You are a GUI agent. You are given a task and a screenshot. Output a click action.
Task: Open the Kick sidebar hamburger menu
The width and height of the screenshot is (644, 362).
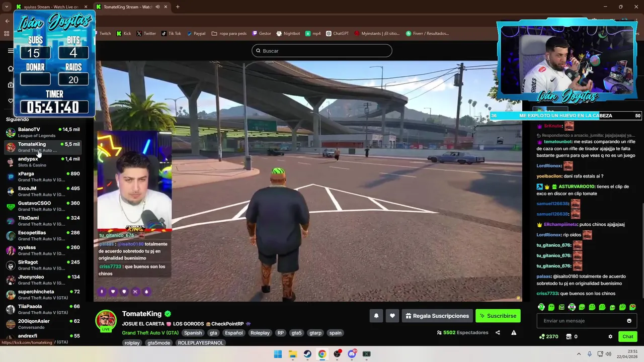click(x=11, y=51)
